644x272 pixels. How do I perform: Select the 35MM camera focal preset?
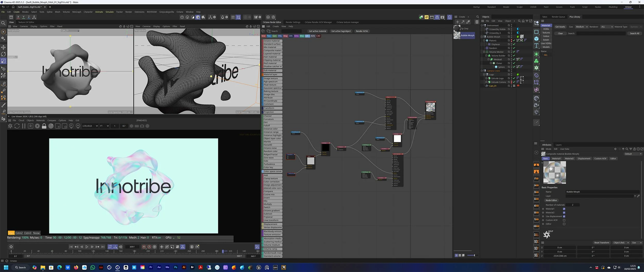coord(536,199)
